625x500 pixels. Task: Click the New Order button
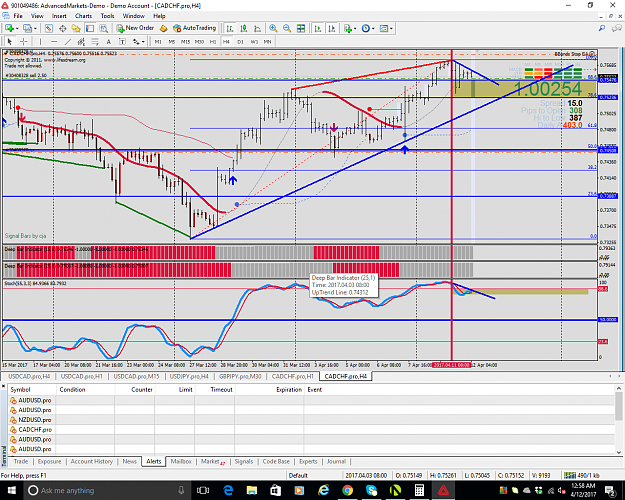tap(135, 28)
